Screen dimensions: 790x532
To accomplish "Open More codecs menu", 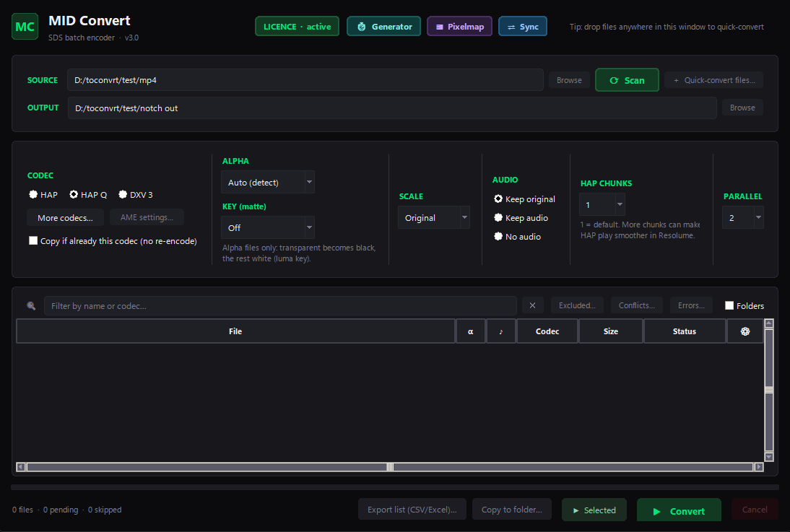I will [x=66, y=218].
